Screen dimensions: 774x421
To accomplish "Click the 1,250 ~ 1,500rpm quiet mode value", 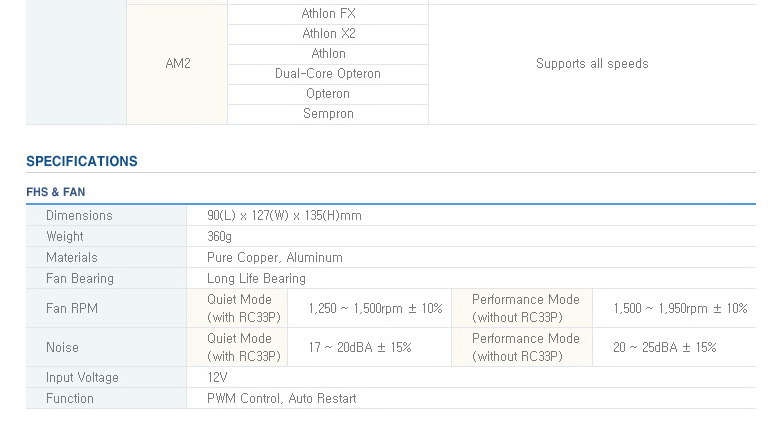I will pos(375,309).
